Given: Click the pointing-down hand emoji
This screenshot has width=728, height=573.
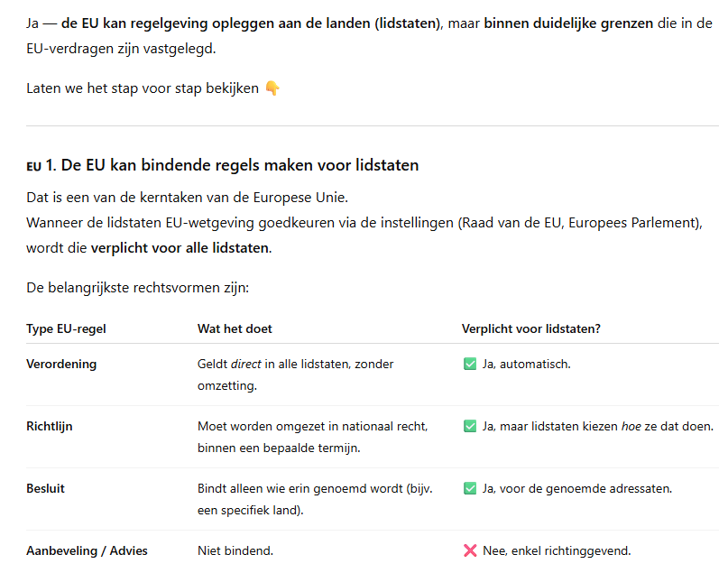Looking at the screenshot, I should [272, 88].
